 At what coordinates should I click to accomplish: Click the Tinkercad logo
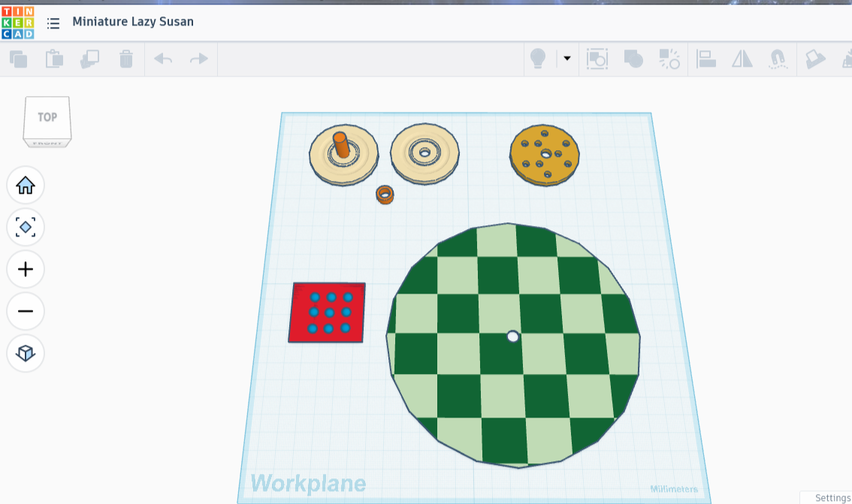tap(18, 23)
